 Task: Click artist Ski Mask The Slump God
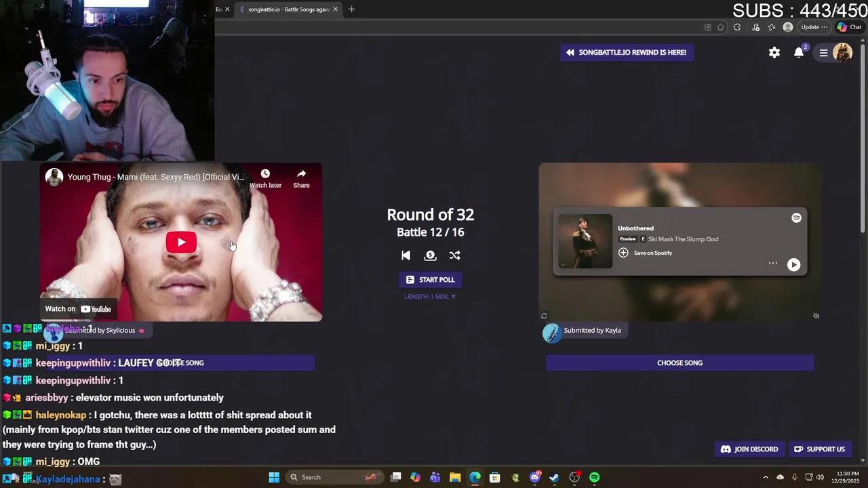click(x=683, y=239)
